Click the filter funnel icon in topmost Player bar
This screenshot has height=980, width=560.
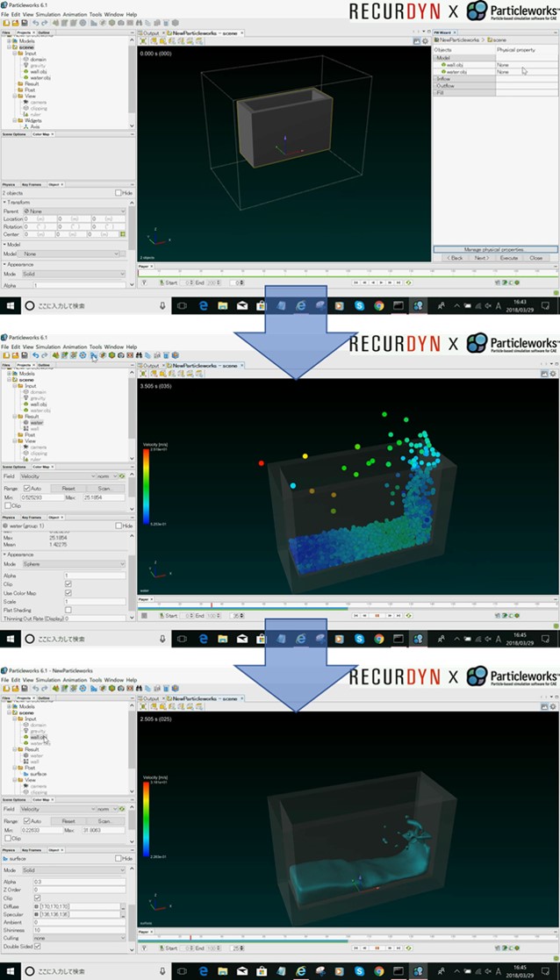point(143,283)
